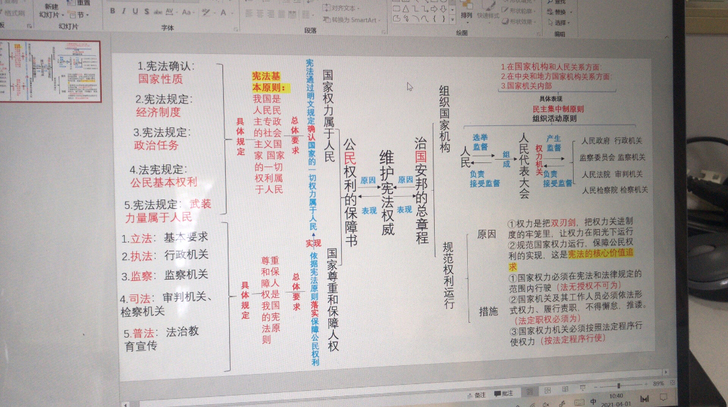Expand the shapes gallery more arrow
This screenshot has height=407, width=728.
(453, 20)
